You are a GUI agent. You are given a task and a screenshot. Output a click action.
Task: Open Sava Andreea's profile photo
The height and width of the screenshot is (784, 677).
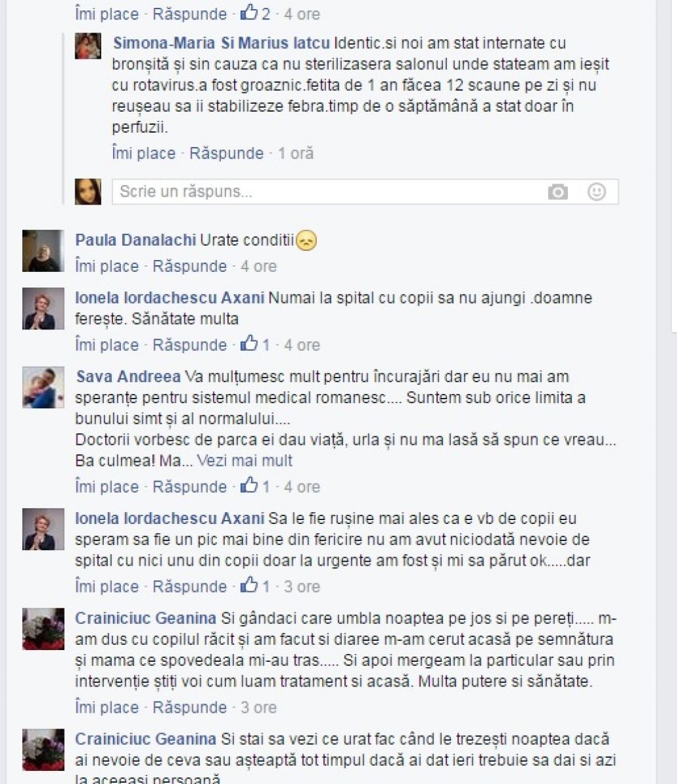click(x=43, y=387)
